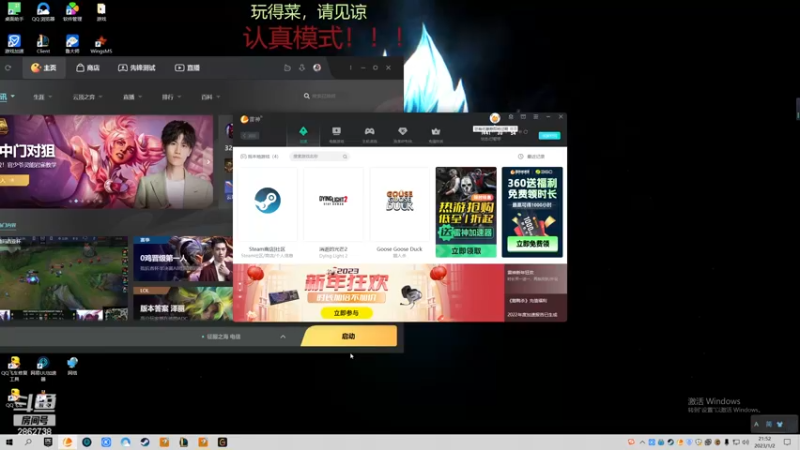Open the QQ浏览器 desktop icon

coord(43,12)
